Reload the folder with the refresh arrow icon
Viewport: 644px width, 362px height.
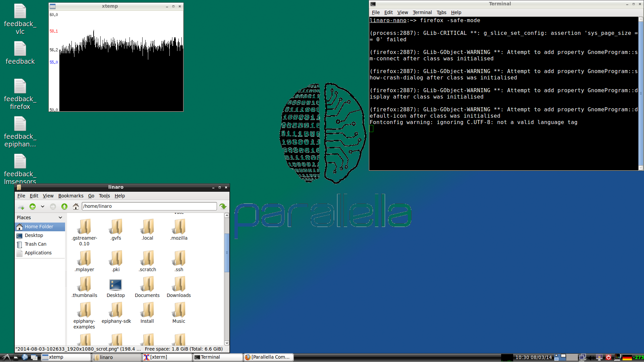(223, 206)
